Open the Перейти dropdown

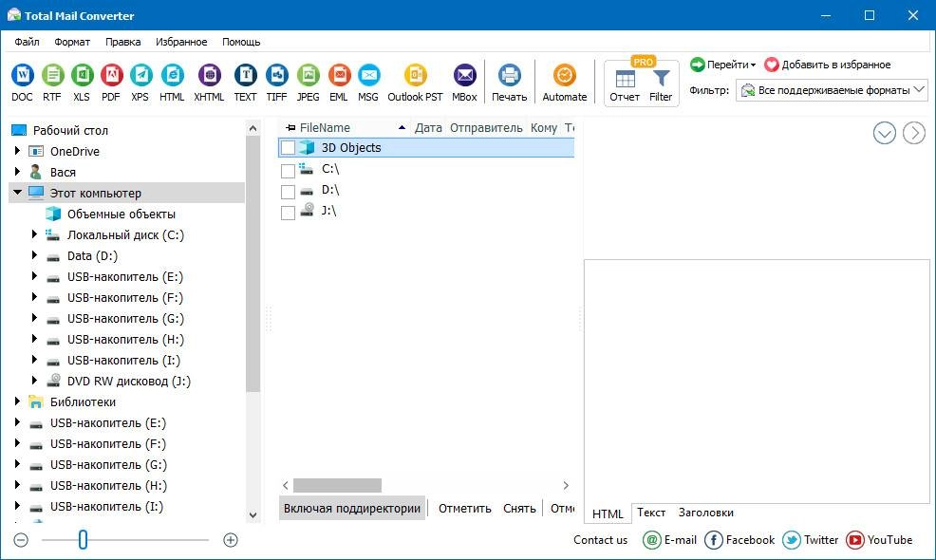click(722, 65)
